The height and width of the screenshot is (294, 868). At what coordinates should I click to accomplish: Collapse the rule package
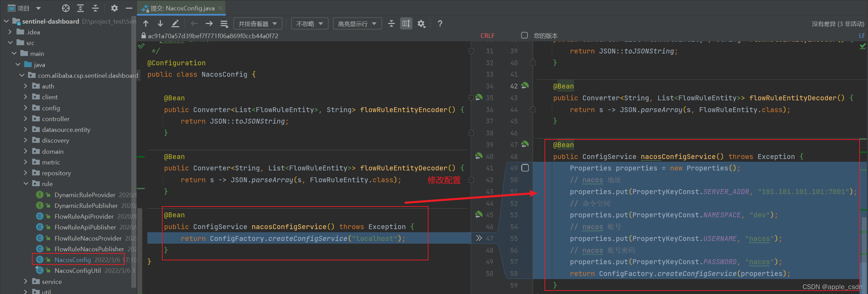point(26,184)
